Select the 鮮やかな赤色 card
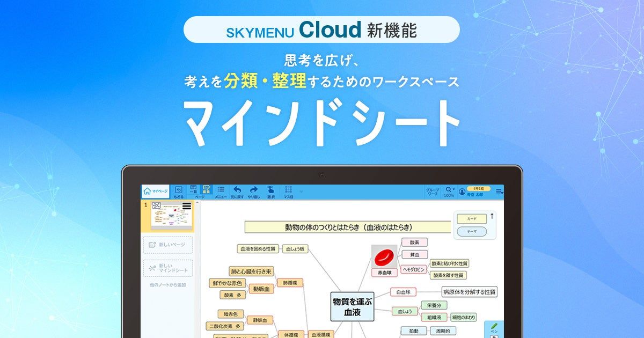Screen dimensions: 644x338 tap(228, 283)
